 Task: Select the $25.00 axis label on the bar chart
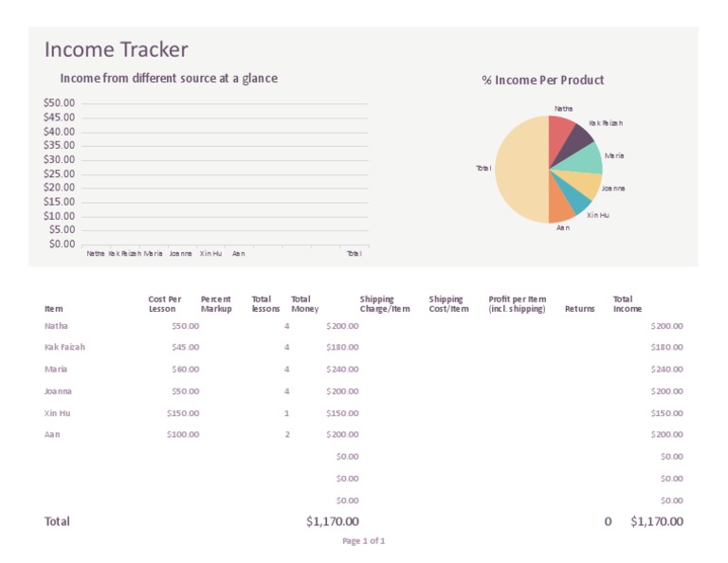[x=59, y=173]
